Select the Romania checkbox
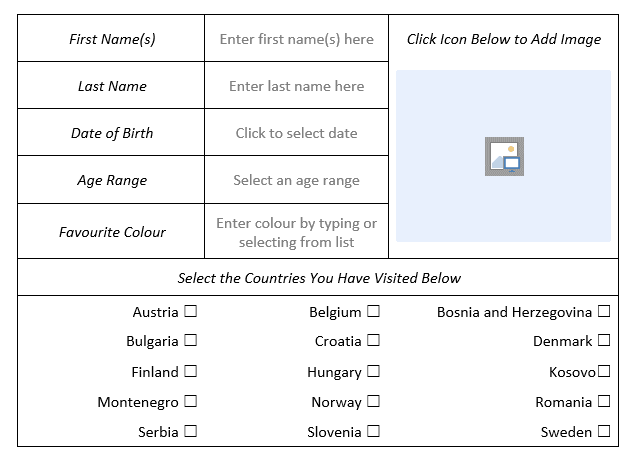Image resolution: width=633 pixels, height=464 pixels. click(x=603, y=402)
